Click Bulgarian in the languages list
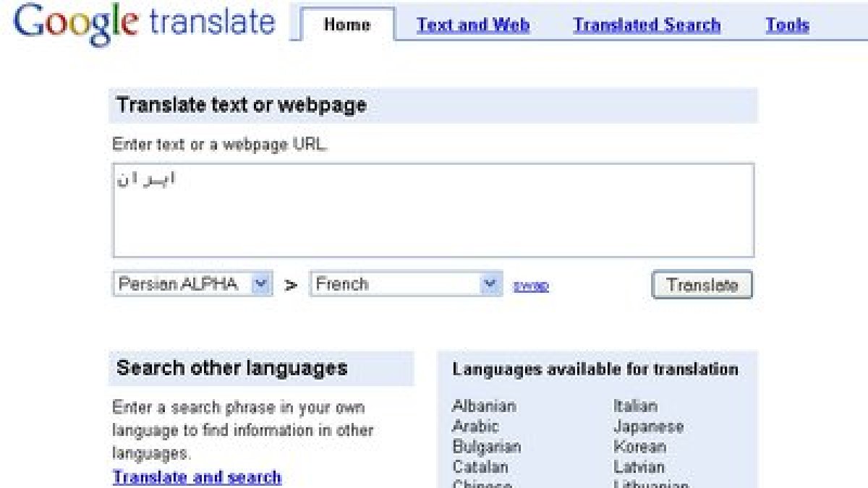This screenshot has height=488, width=868. [486, 447]
